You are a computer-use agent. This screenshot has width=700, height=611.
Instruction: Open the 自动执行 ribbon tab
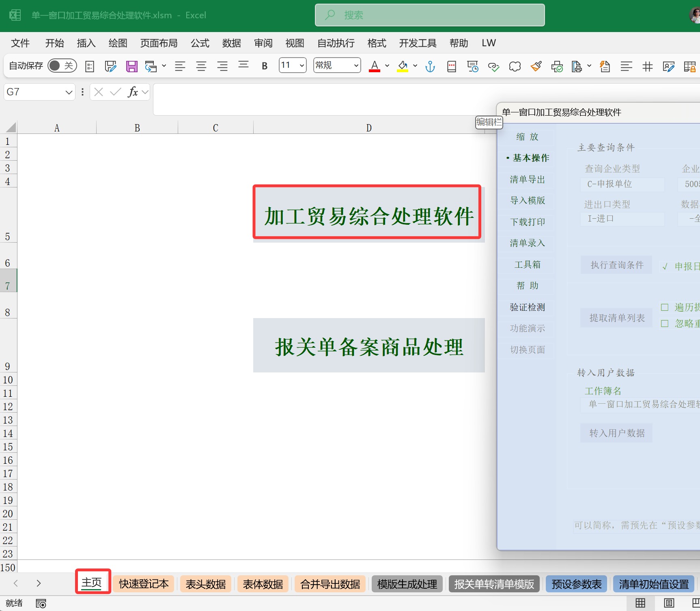pyautogui.click(x=336, y=43)
